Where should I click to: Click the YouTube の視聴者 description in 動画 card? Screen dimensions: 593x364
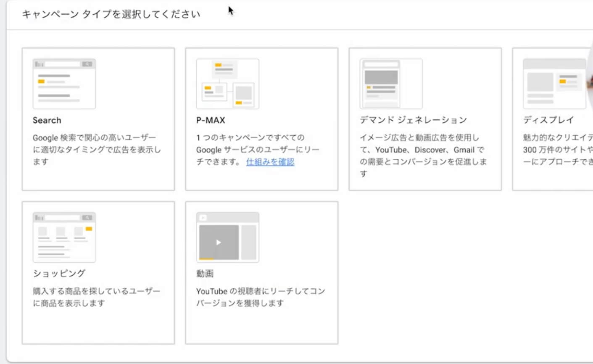point(261,297)
